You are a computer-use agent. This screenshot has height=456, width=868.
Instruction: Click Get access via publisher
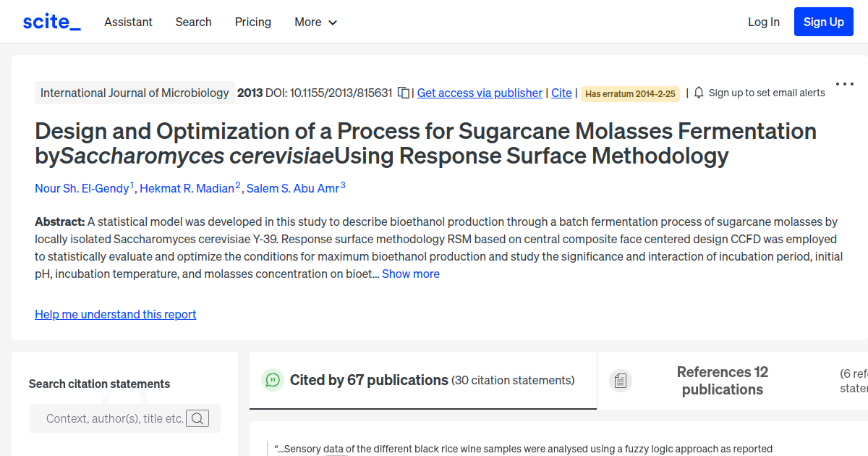tap(480, 93)
